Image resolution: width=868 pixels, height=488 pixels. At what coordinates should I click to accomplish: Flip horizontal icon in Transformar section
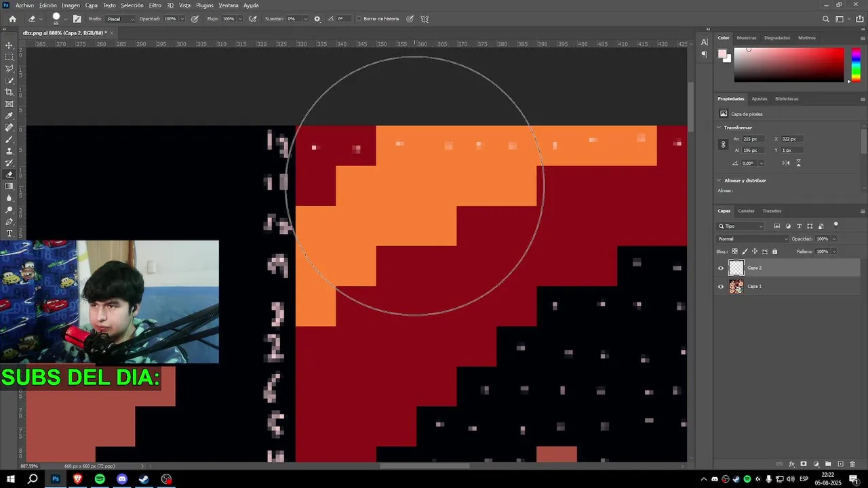pyautogui.click(x=786, y=163)
